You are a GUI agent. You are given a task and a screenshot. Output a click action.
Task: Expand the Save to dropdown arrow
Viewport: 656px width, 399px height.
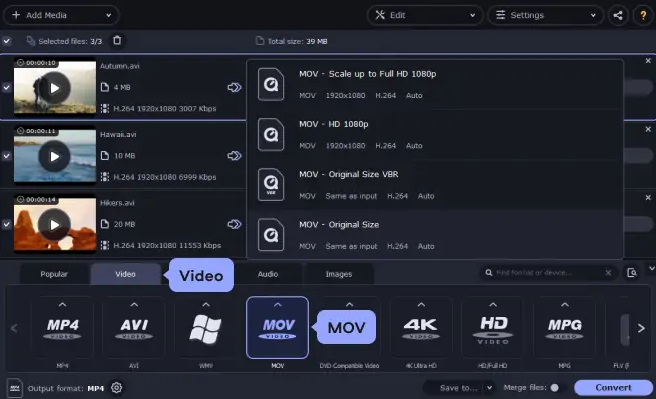pos(489,388)
